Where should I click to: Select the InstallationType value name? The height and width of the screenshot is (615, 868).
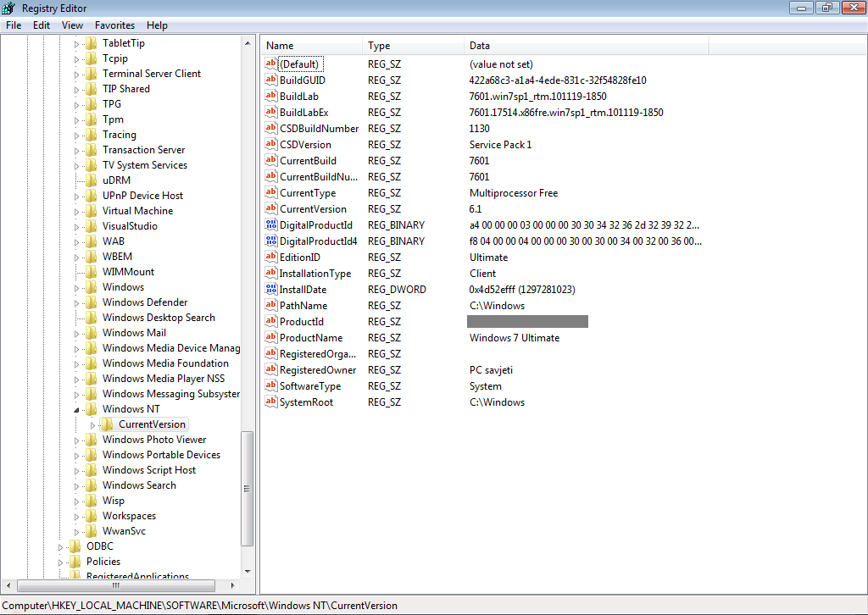coord(315,274)
